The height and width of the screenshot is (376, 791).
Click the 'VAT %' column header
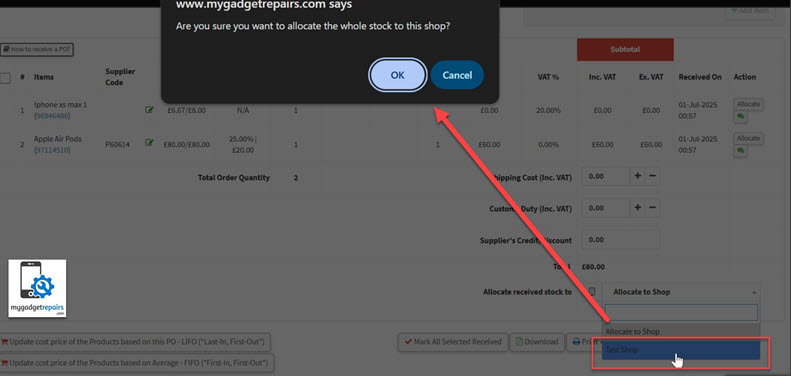(x=548, y=77)
